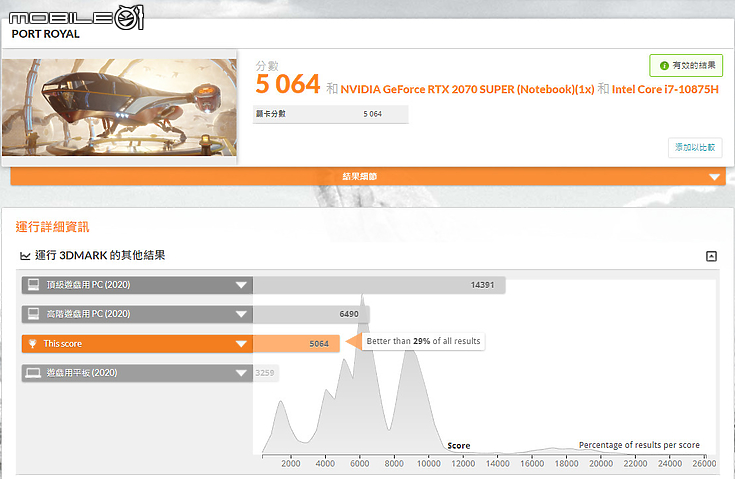Screen dimensions: 735x479
Task: Click the bold Score axis label
Action: [x=458, y=446]
